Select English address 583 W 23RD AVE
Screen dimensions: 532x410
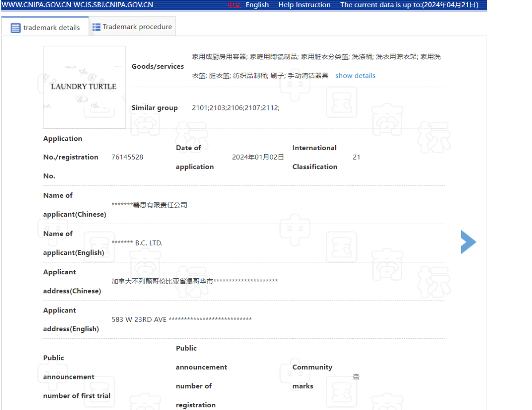click(x=139, y=319)
